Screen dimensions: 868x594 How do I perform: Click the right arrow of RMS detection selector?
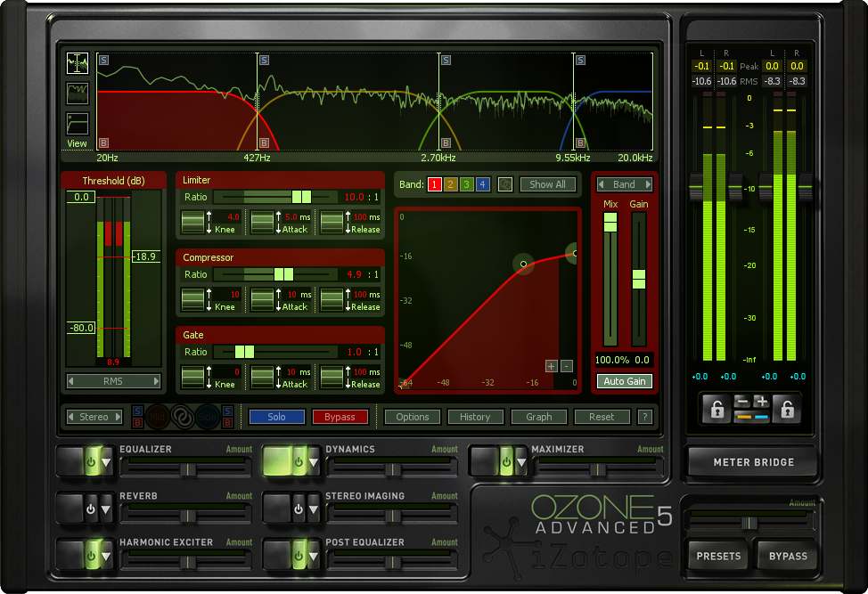click(x=157, y=381)
